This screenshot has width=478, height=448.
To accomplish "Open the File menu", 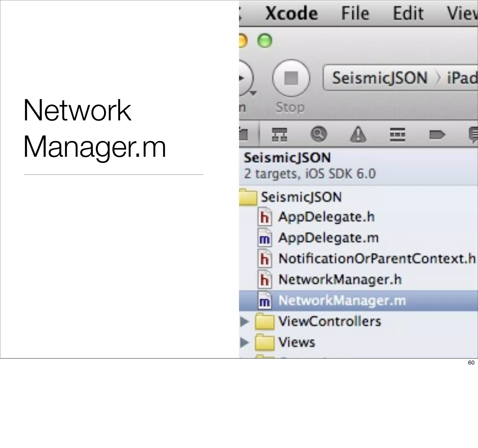I will [x=355, y=13].
